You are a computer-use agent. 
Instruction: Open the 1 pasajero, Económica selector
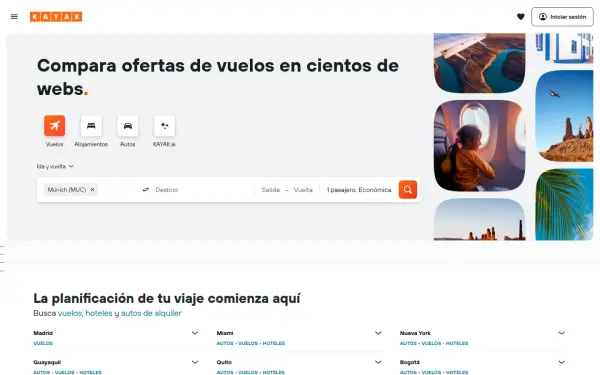click(359, 190)
